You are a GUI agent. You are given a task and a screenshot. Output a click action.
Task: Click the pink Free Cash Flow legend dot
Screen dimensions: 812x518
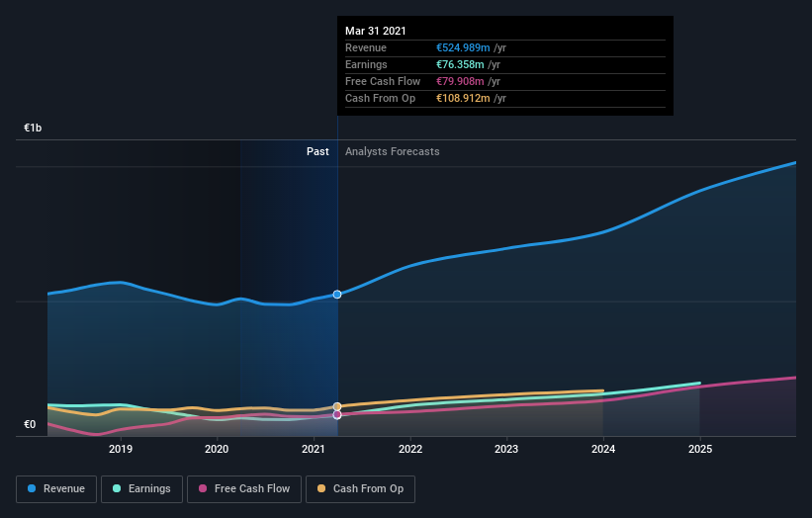[x=203, y=488]
